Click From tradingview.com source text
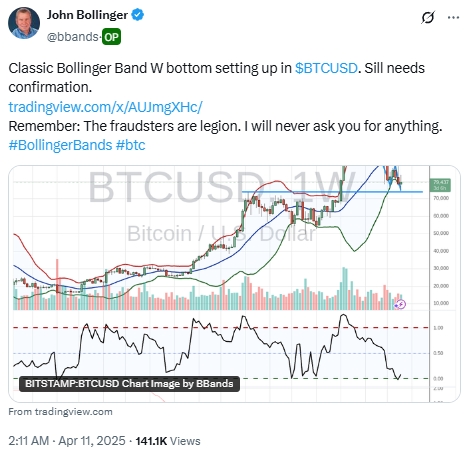The width and height of the screenshot is (470, 457). tap(60, 412)
